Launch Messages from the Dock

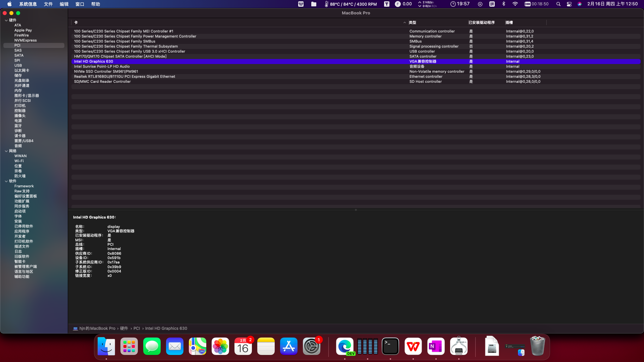point(152,346)
